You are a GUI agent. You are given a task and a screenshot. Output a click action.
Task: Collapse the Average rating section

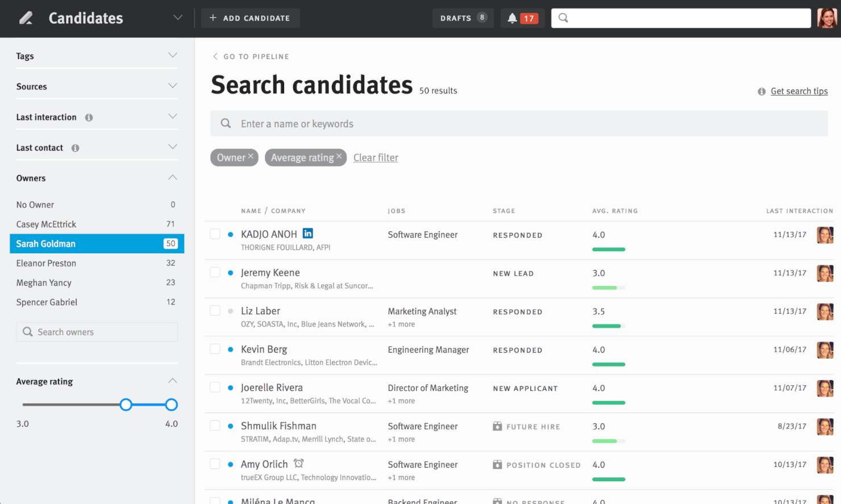point(173,381)
